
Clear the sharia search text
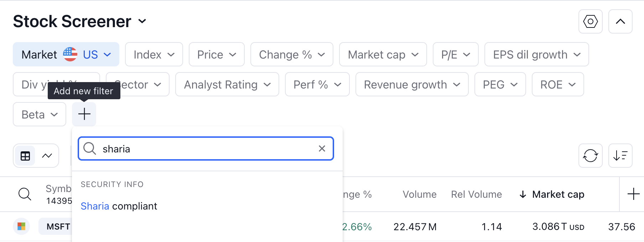pos(322,148)
